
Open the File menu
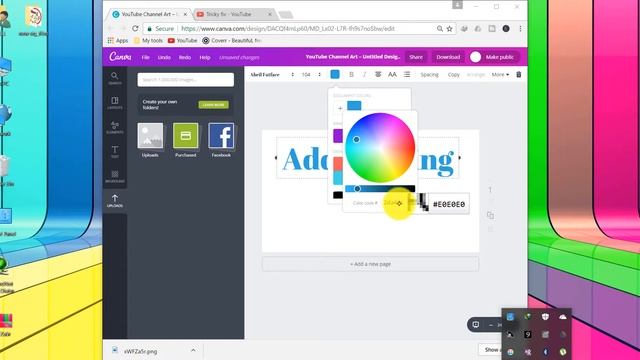(x=145, y=58)
